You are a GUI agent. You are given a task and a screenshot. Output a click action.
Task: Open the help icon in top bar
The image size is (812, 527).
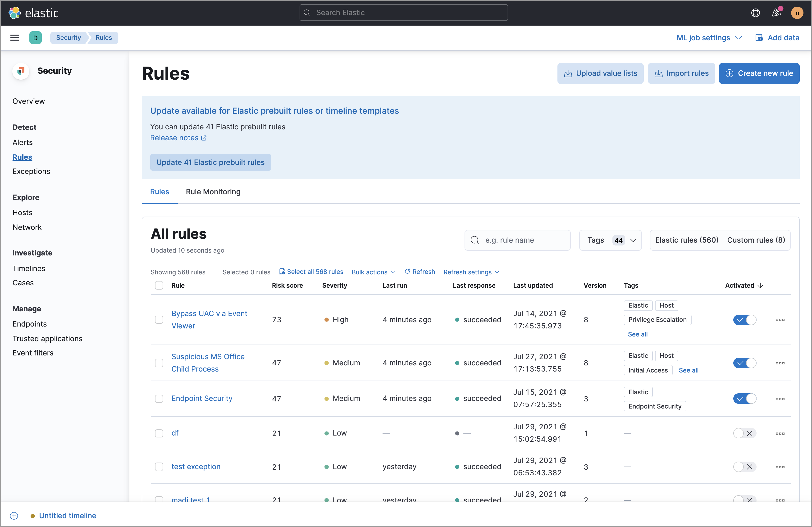click(x=756, y=13)
